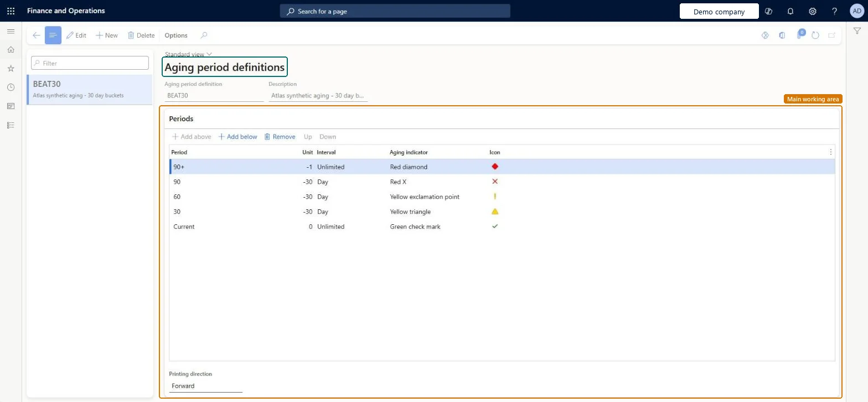Open AD user account avatar
The image size is (868, 402).
(856, 11)
